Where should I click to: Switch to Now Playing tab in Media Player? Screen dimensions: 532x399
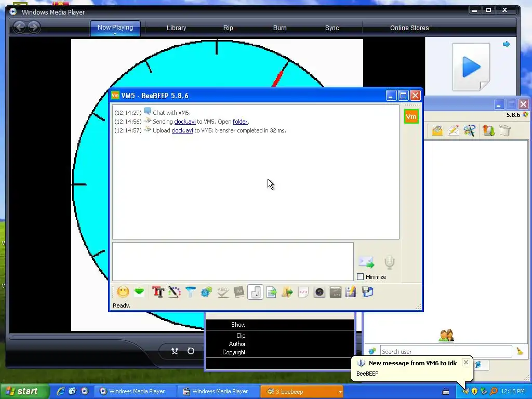click(115, 28)
